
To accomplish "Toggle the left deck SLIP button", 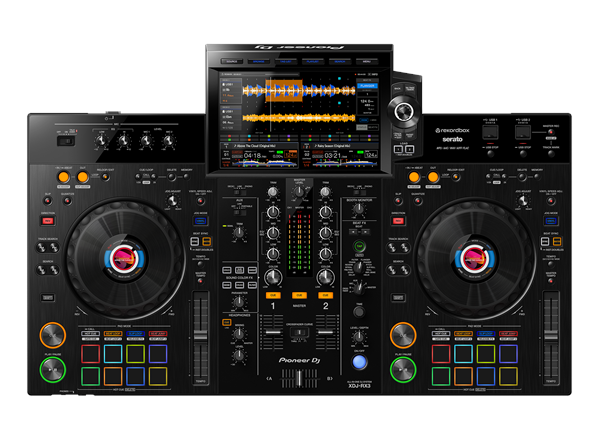I will click(48, 200).
